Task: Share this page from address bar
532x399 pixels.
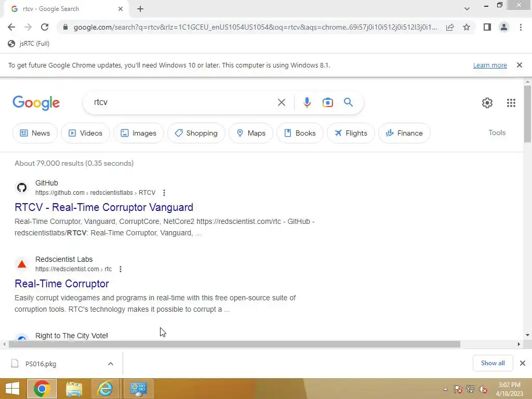Action: click(450, 27)
